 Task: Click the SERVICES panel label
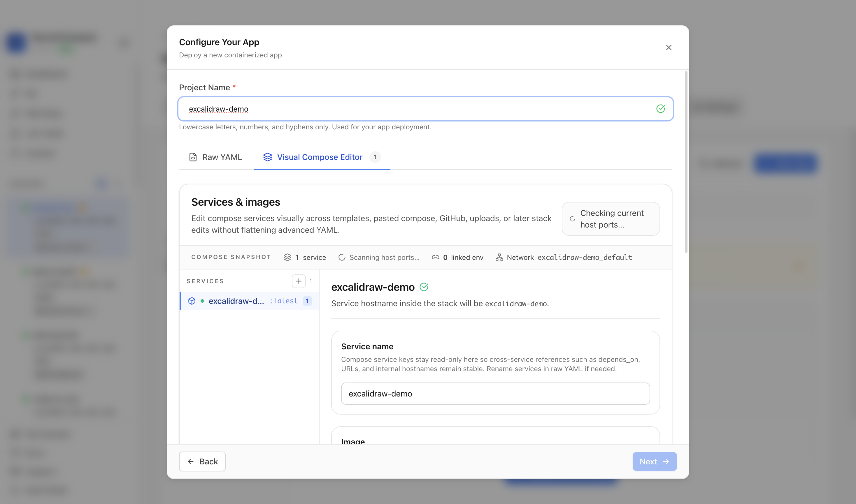(205, 281)
